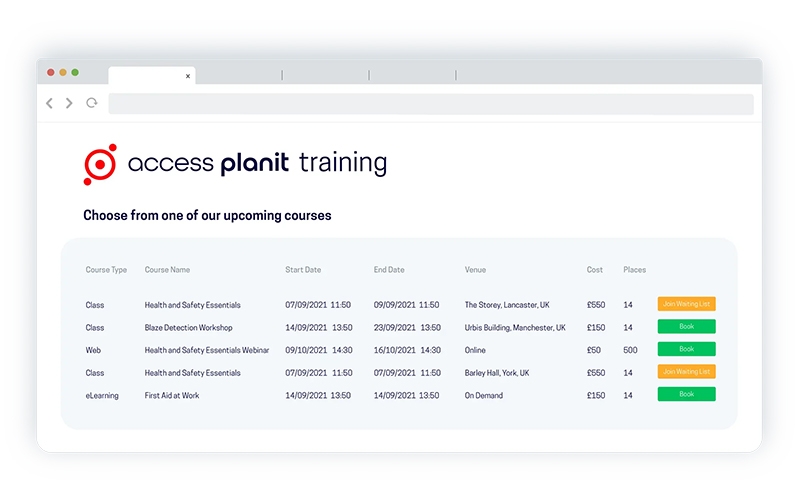
Task: Click the browser back arrow
Action: [x=49, y=103]
